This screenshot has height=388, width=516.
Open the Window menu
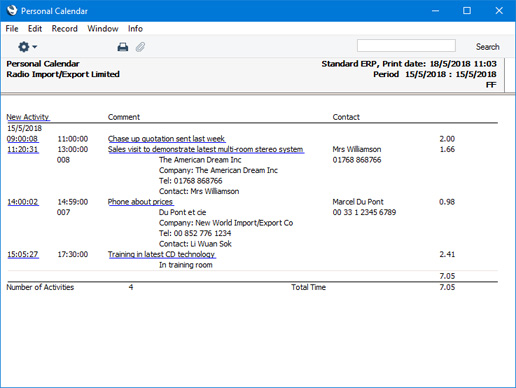pyautogui.click(x=103, y=29)
